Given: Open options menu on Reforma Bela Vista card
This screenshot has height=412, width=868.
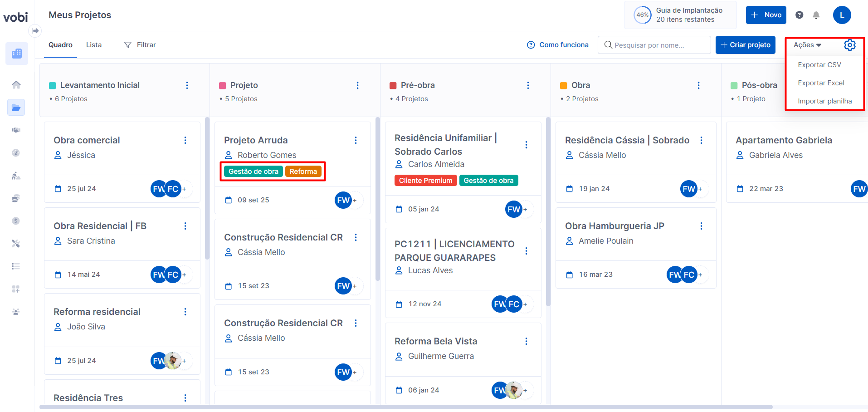Looking at the screenshot, I should 526,341.
